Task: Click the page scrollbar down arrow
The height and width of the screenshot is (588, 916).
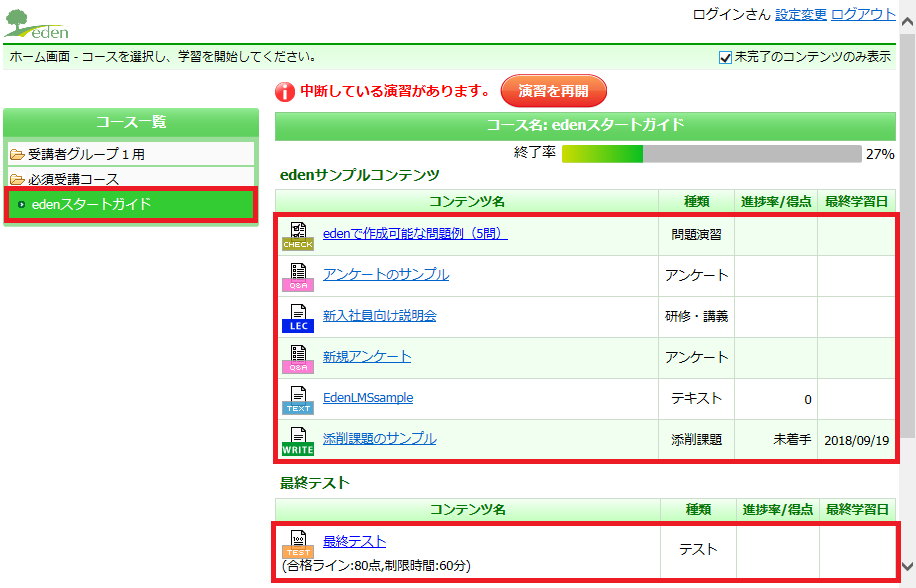Action: (x=907, y=566)
